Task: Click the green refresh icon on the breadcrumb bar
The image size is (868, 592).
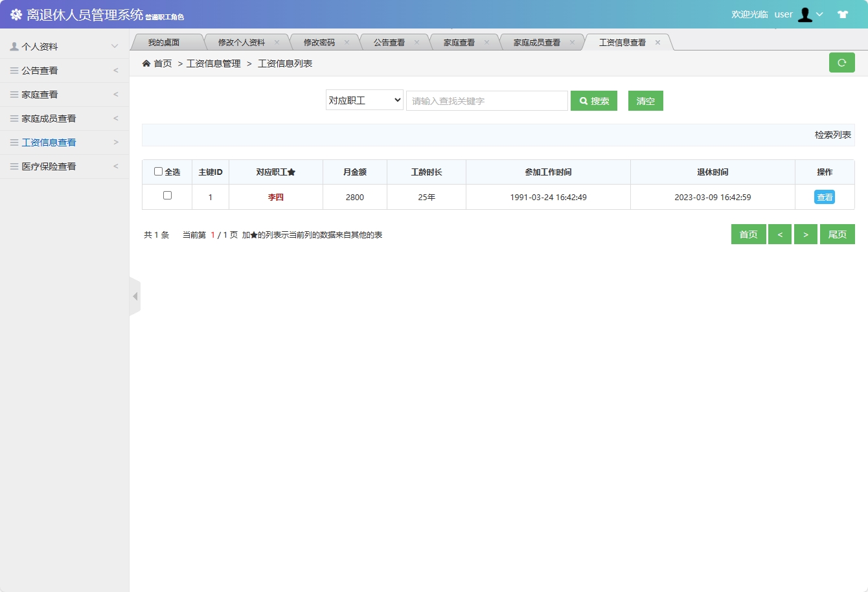Action: coord(841,62)
